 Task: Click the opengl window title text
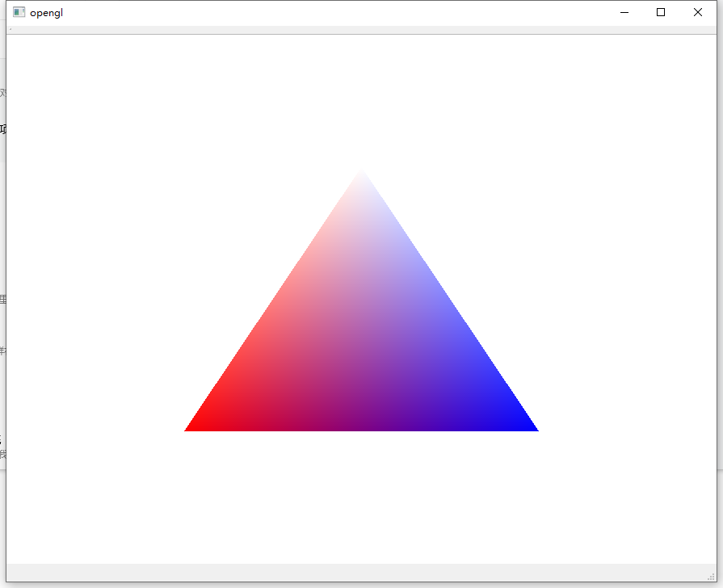46,12
